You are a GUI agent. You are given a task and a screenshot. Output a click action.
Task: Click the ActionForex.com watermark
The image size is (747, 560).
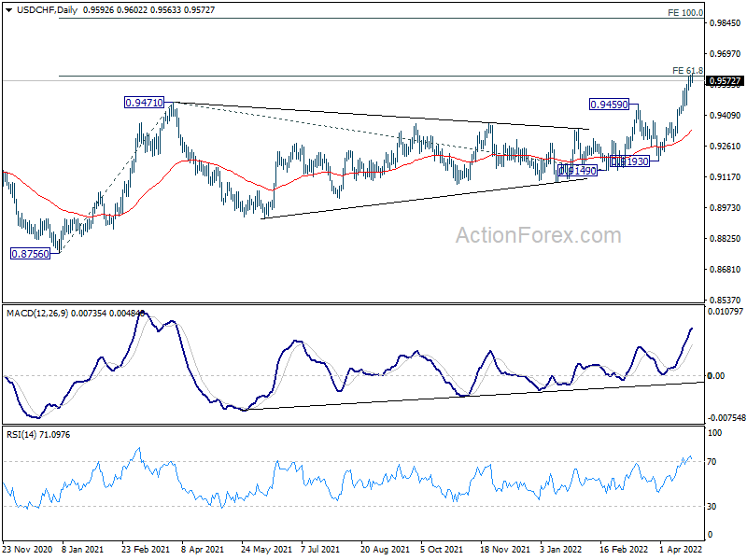(539, 235)
